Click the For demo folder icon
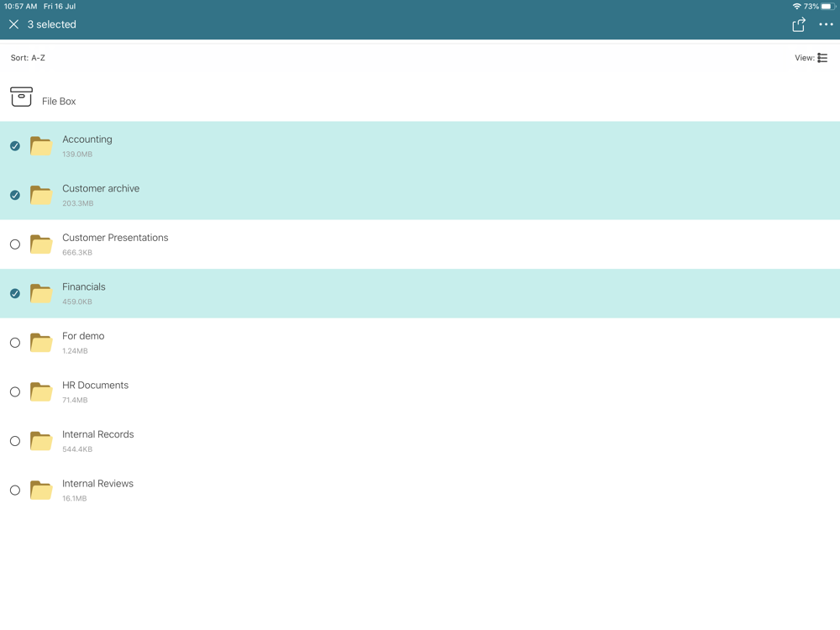Viewport: 840px width, 630px height. 41,343
